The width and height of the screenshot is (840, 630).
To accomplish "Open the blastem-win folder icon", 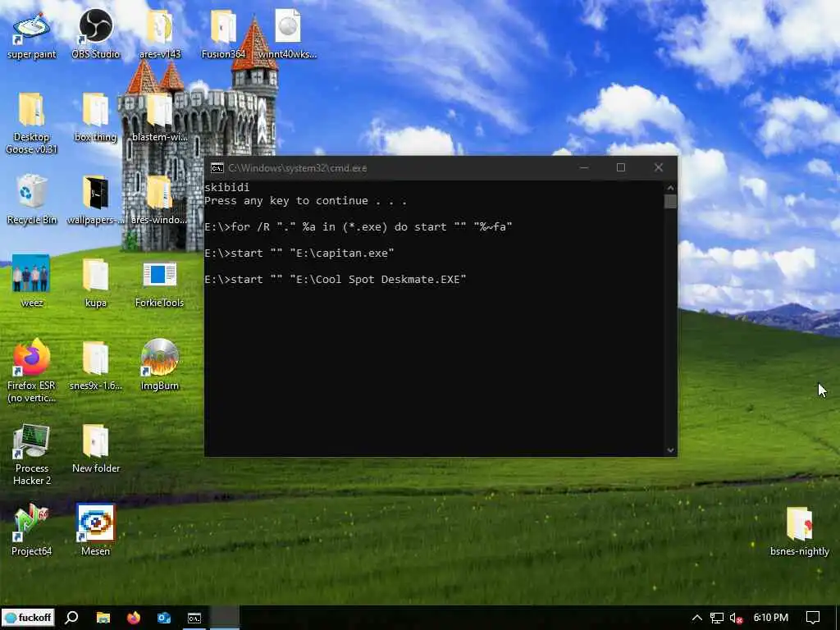I will tap(160, 118).
